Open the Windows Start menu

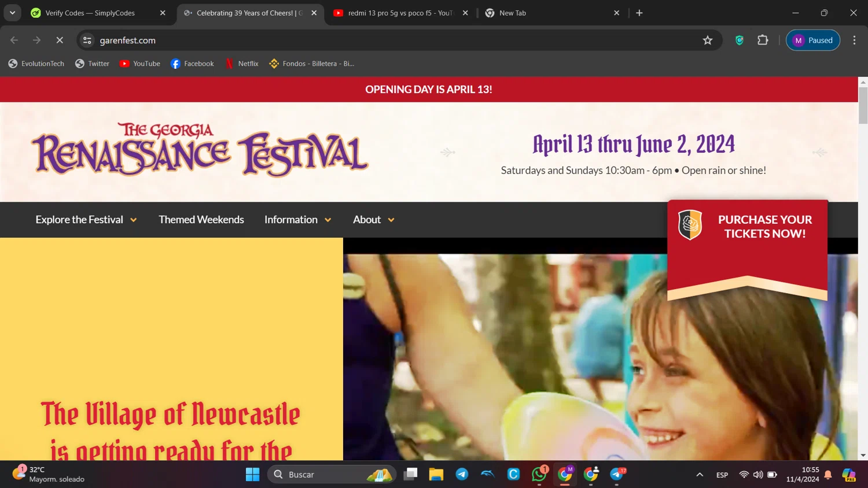click(253, 474)
